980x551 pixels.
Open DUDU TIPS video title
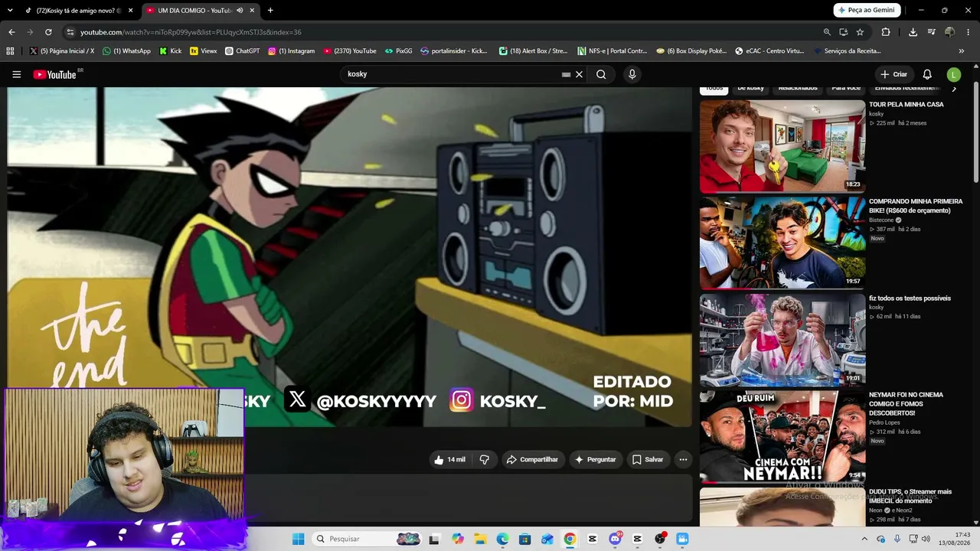pyautogui.click(x=910, y=496)
